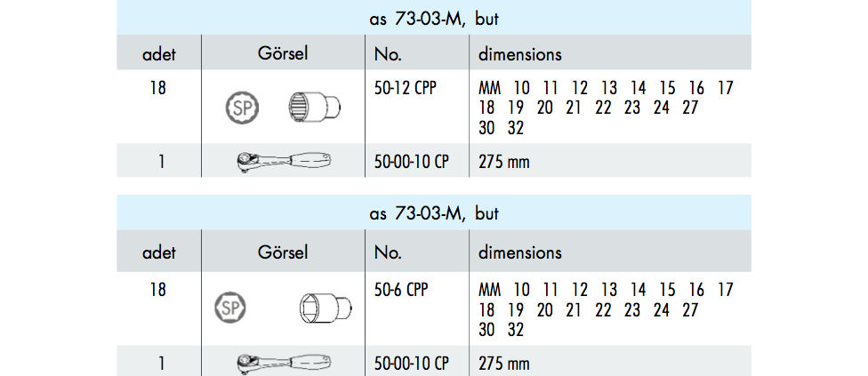Viewport: 868px width, 376px height.
Task: Click the 12-point socket image
Action: (x=316, y=106)
